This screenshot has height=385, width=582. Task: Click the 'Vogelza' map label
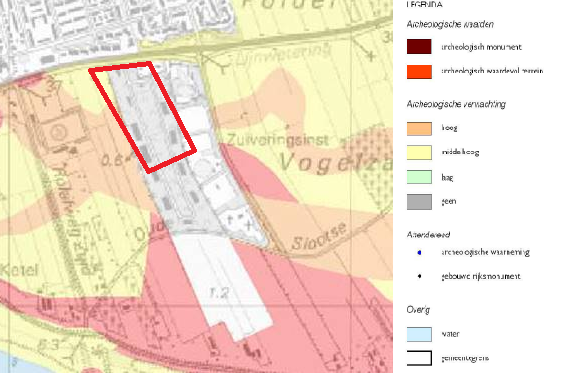(x=335, y=162)
